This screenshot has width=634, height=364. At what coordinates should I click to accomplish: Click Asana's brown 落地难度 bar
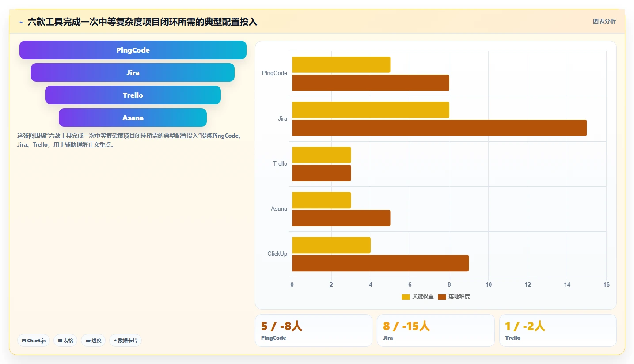(x=341, y=218)
